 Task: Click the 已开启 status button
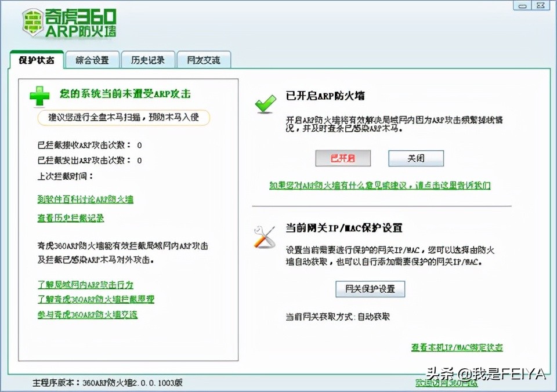(x=343, y=158)
